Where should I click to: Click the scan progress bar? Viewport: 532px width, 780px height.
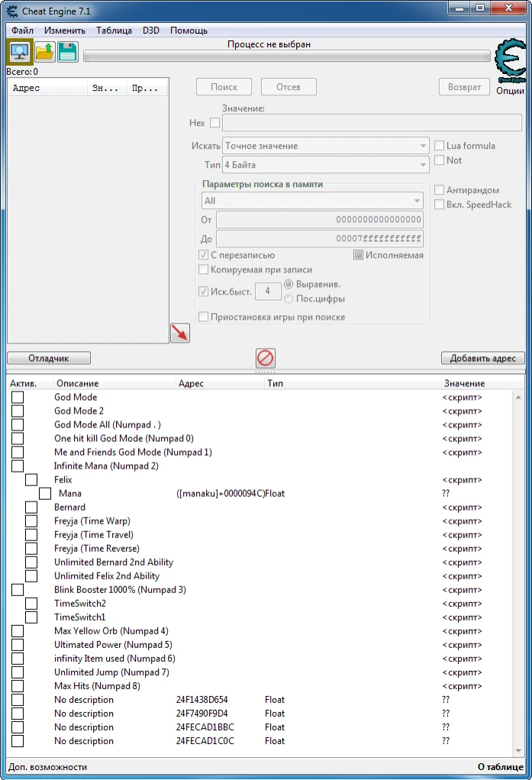click(287, 56)
